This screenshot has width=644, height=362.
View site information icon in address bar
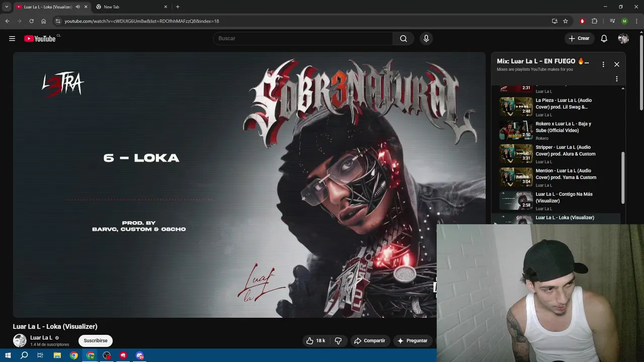point(58,21)
